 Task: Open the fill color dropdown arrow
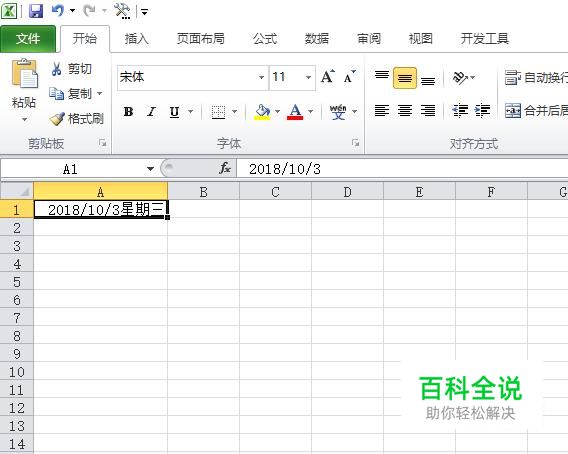[278, 112]
